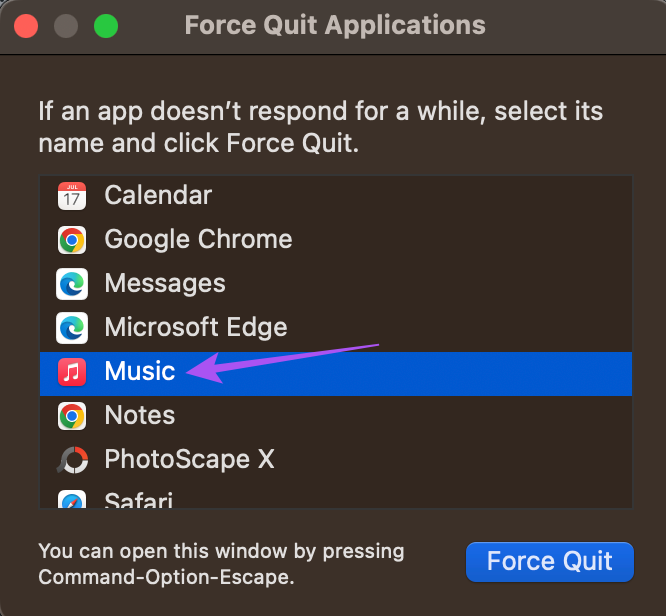Choose PhotoScape X in the list
Image resolution: width=666 pixels, height=616 pixels.
pos(336,460)
